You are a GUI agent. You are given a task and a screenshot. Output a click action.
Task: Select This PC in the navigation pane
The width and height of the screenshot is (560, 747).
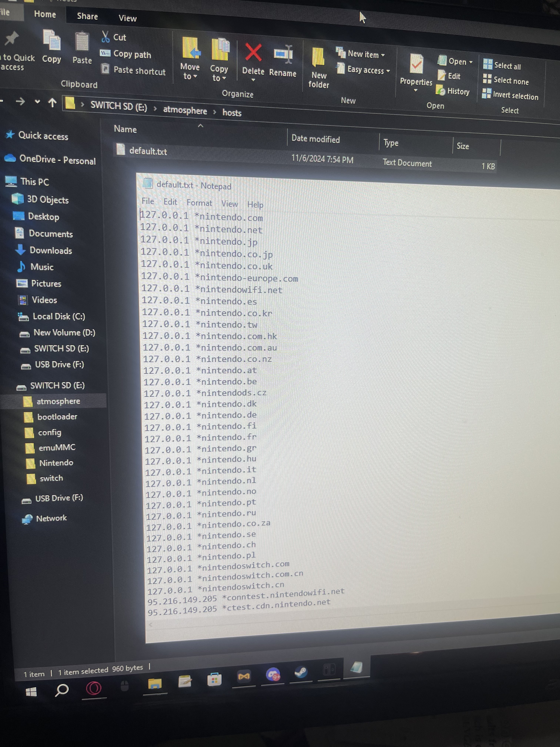pos(35,182)
